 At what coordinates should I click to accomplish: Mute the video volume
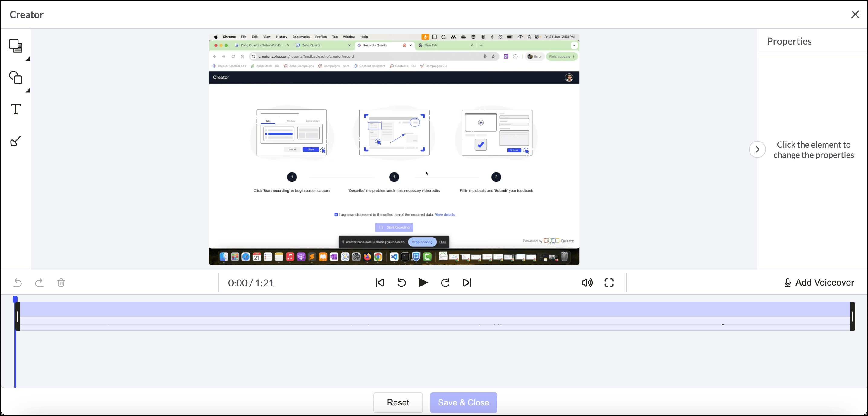587,283
